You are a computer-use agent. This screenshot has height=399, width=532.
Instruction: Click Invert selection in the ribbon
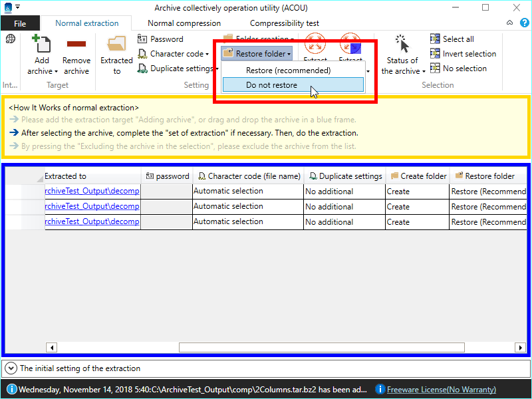[x=464, y=54]
